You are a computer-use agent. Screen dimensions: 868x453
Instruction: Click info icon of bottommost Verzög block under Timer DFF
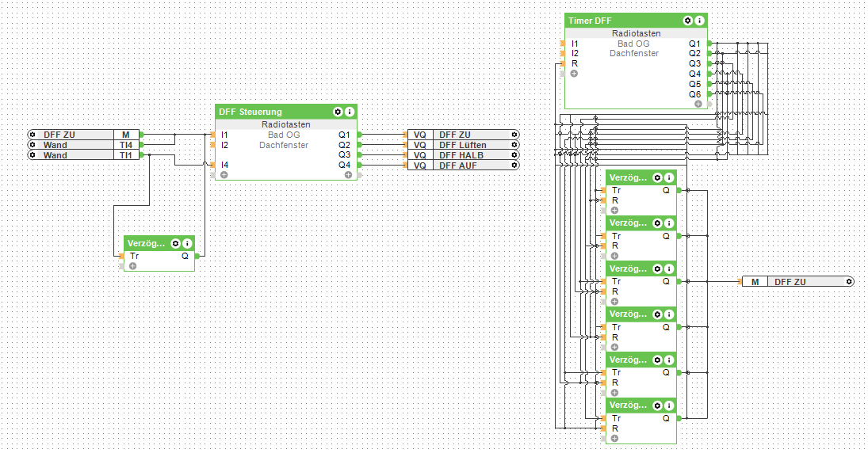[669, 405]
